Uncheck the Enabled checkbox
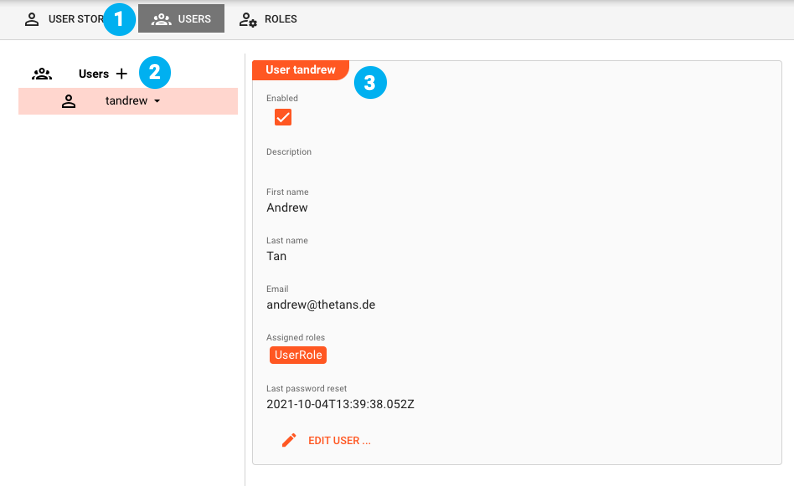This screenshot has height=486, width=794. pyautogui.click(x=283, y=118)
